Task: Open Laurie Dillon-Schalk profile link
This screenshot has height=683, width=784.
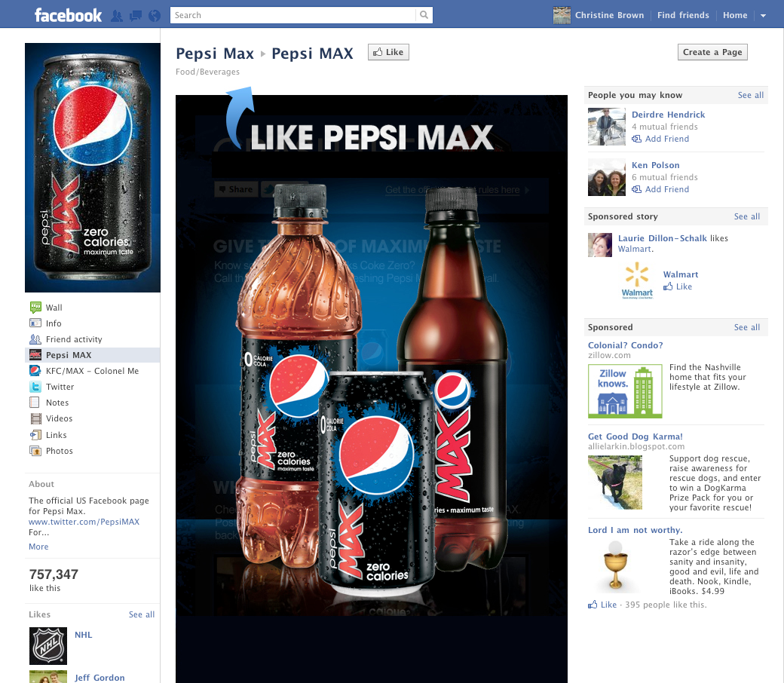Action: click(663, 238)
